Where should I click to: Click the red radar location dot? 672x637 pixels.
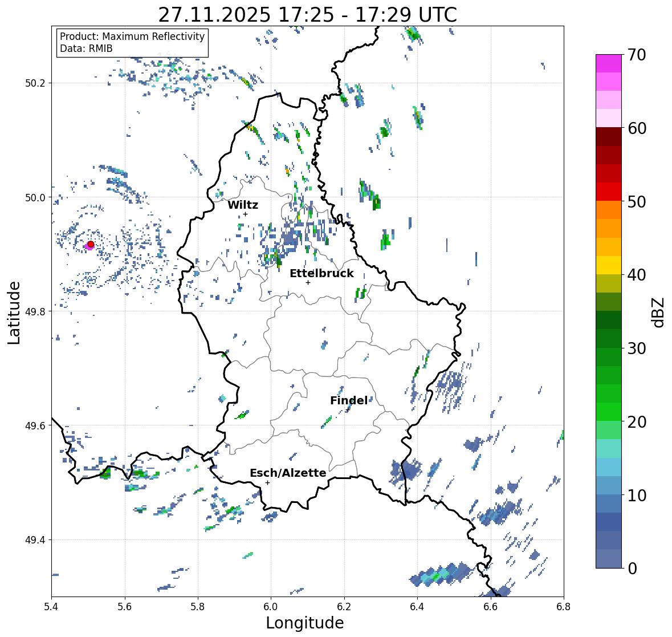(91, 244)
